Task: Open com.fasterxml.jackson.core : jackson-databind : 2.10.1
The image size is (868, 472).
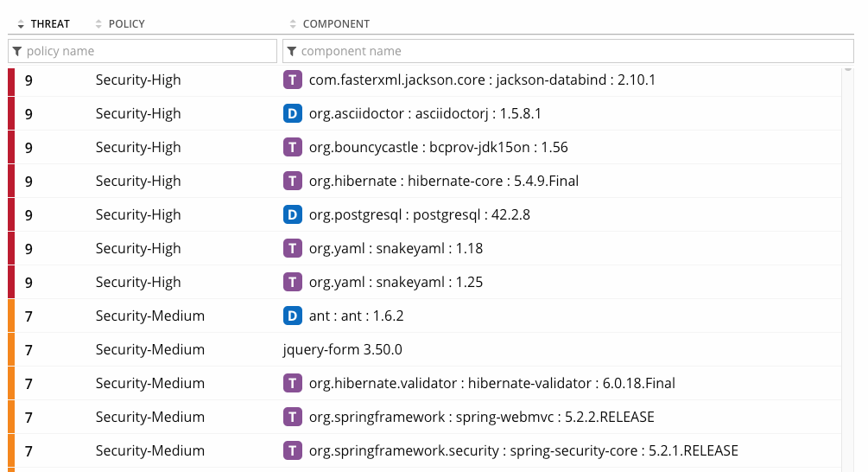Action: 482,80
